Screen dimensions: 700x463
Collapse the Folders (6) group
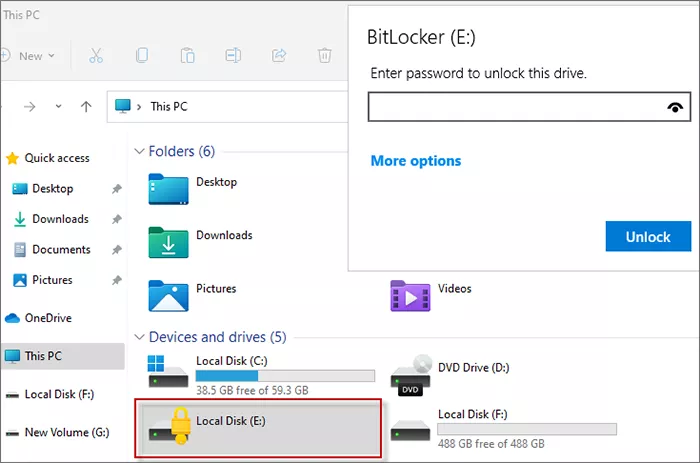click(138, 152)
